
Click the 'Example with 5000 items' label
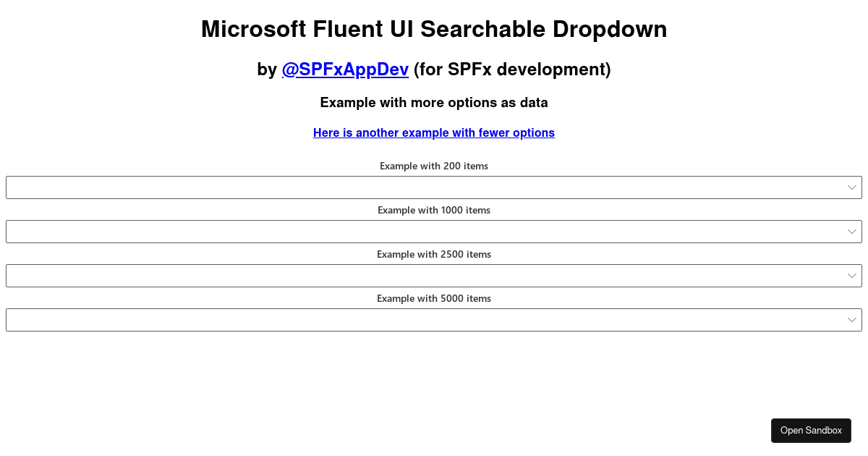pos(434,298)
